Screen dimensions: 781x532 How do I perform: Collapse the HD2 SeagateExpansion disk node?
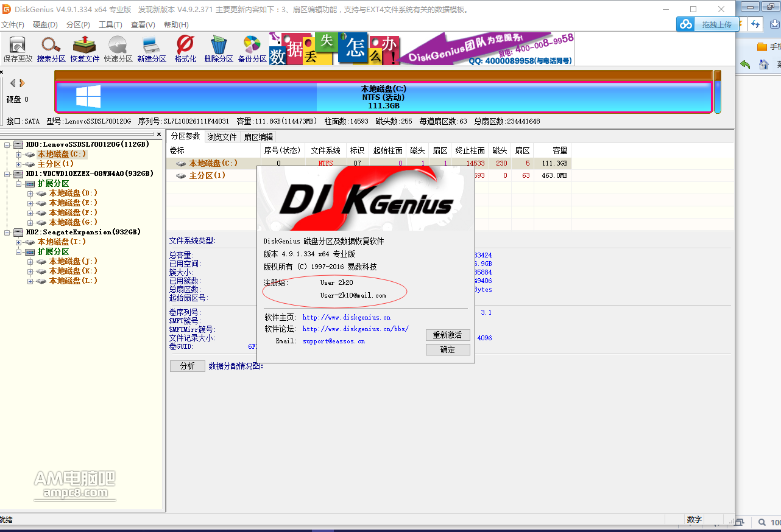click(7, 233)
